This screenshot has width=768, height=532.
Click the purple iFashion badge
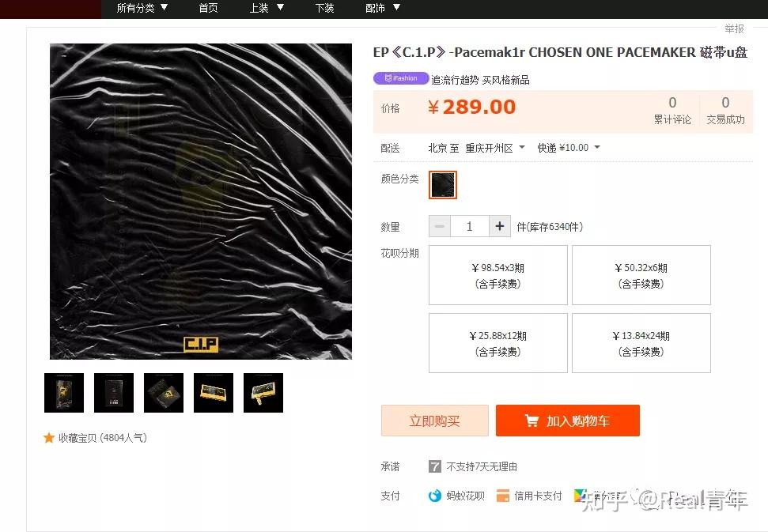401,78
